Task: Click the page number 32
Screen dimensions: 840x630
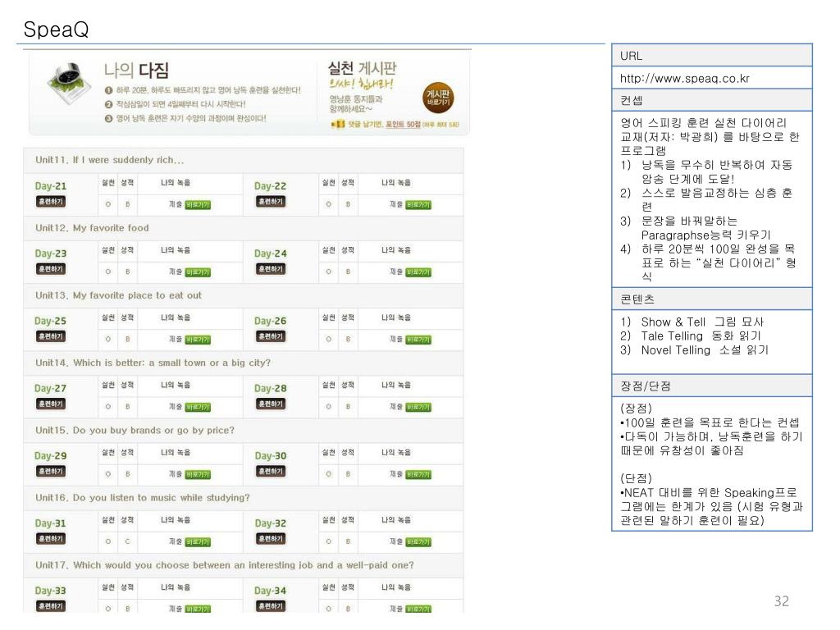Action: coord(782,601)
